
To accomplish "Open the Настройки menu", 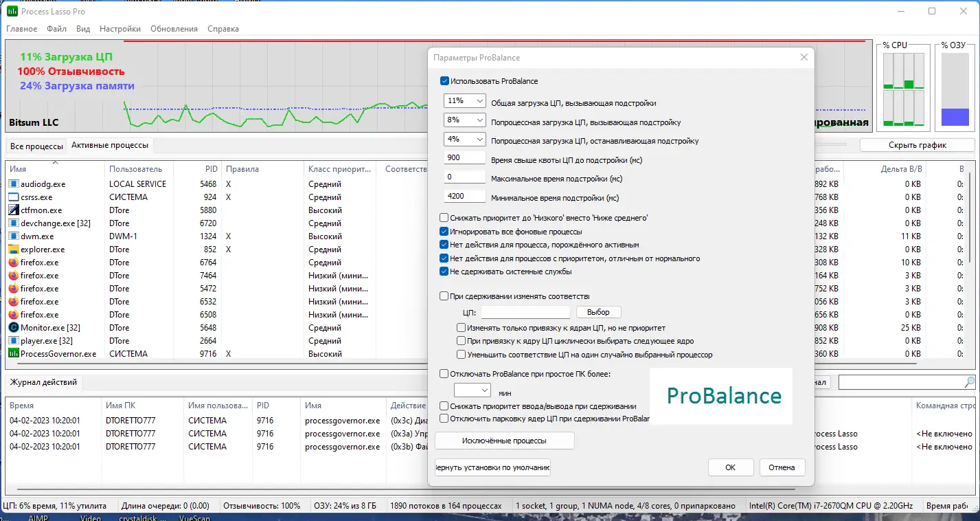I will tap(120, 29).
